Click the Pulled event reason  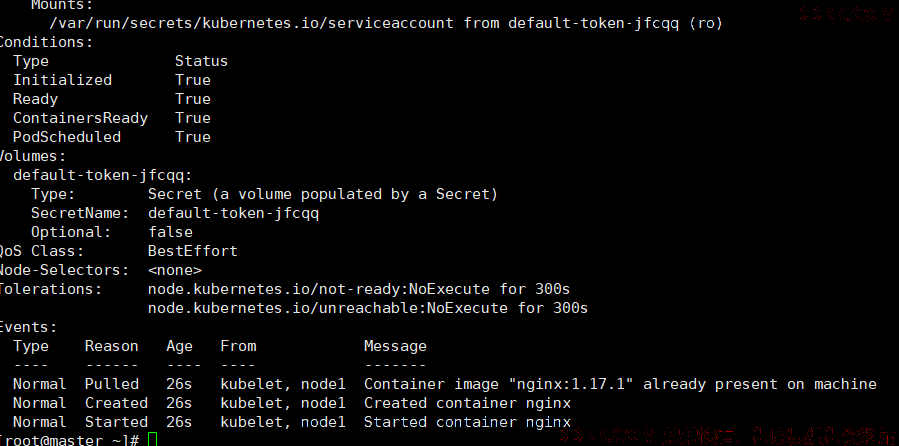[x=112, y=384]
